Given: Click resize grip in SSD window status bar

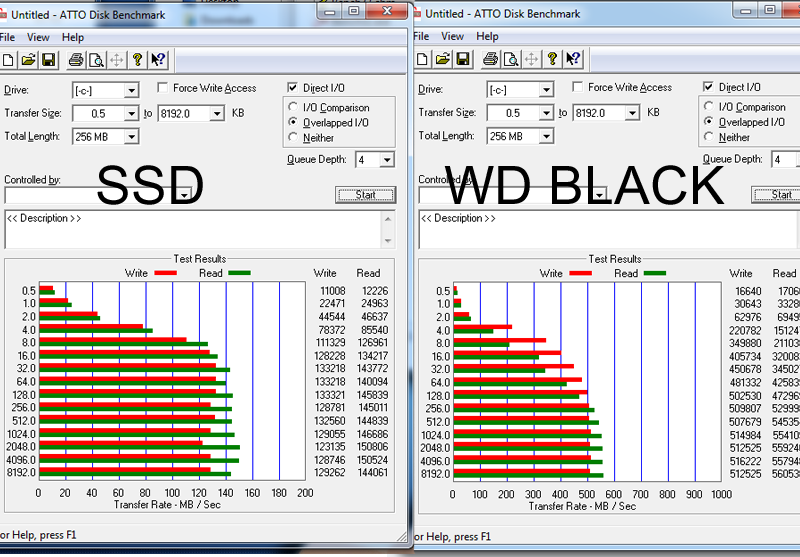Looking at the screenshot, I should pyautogui.click(x=402, y=536).
